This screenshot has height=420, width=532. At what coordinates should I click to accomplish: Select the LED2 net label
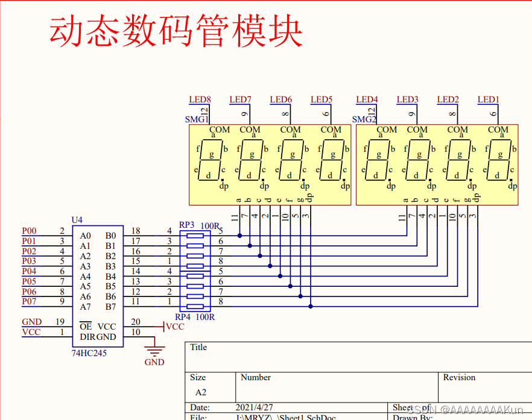448,99
